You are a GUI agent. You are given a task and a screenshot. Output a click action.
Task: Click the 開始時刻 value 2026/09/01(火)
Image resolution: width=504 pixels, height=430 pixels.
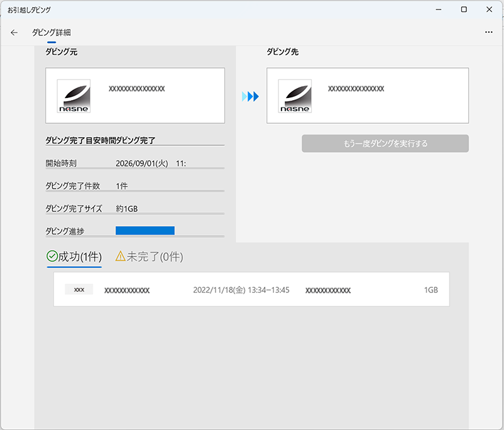click(142, 163)
